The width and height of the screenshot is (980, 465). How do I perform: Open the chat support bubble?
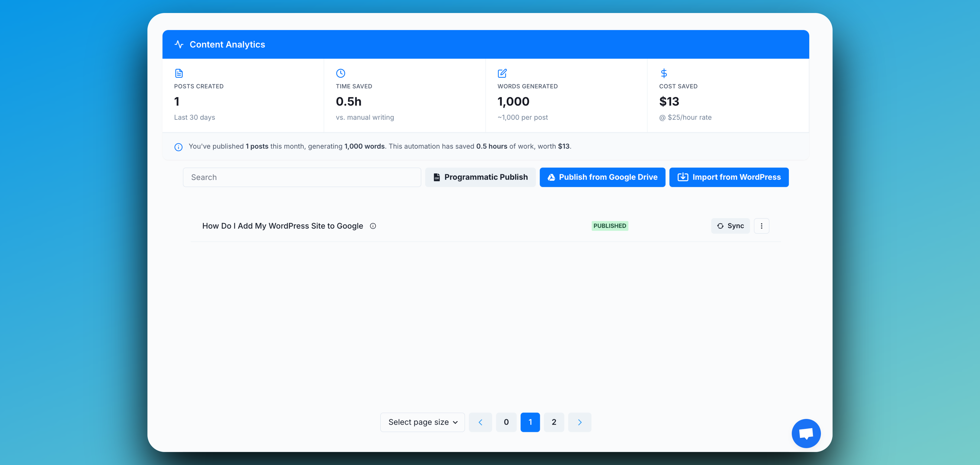click(x=806, y=433)
